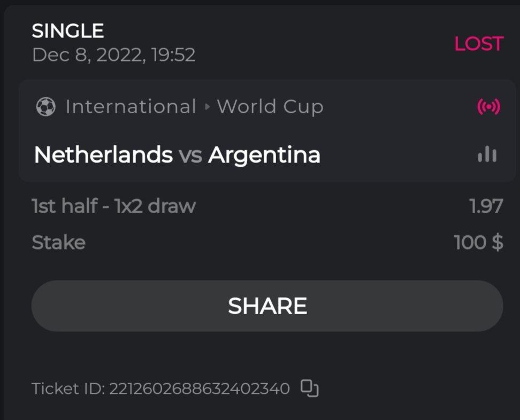Viewport: 520px width, 420px height.
Task: Click the Argentina team name
Action: point(264,155)
